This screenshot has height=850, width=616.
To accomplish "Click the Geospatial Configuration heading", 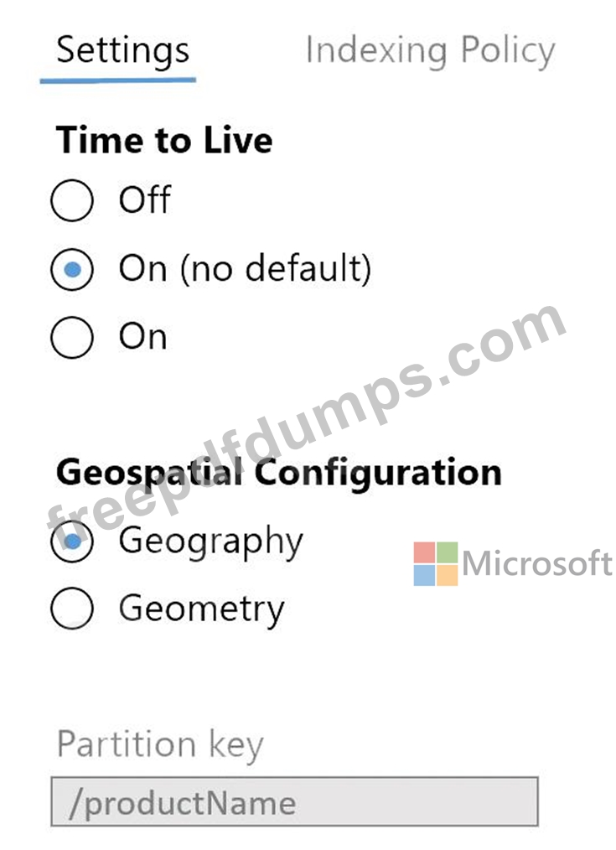I will click(x=278, y=473).
